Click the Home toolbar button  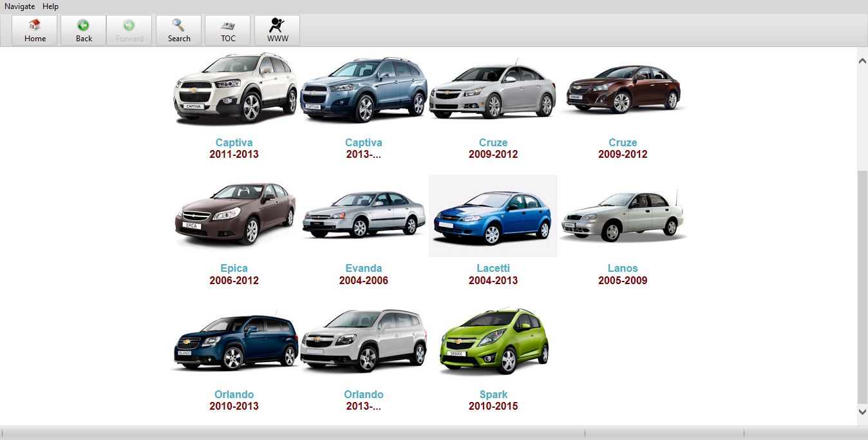35,30
